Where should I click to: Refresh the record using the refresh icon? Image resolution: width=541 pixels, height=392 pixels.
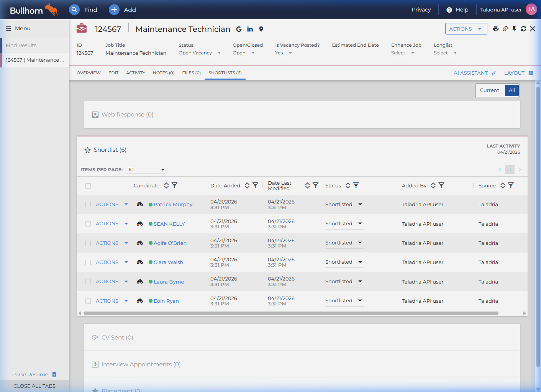[523, 28]
